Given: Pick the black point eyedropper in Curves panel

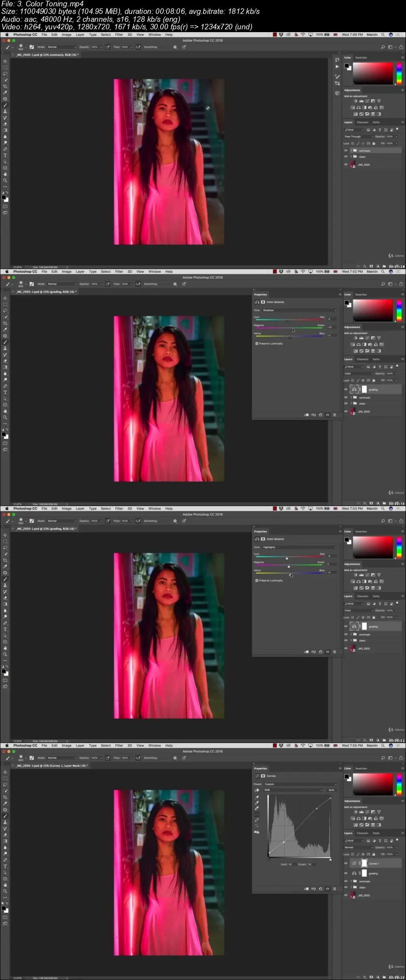Looking at the screenshot, I should (x=257, y=797).
